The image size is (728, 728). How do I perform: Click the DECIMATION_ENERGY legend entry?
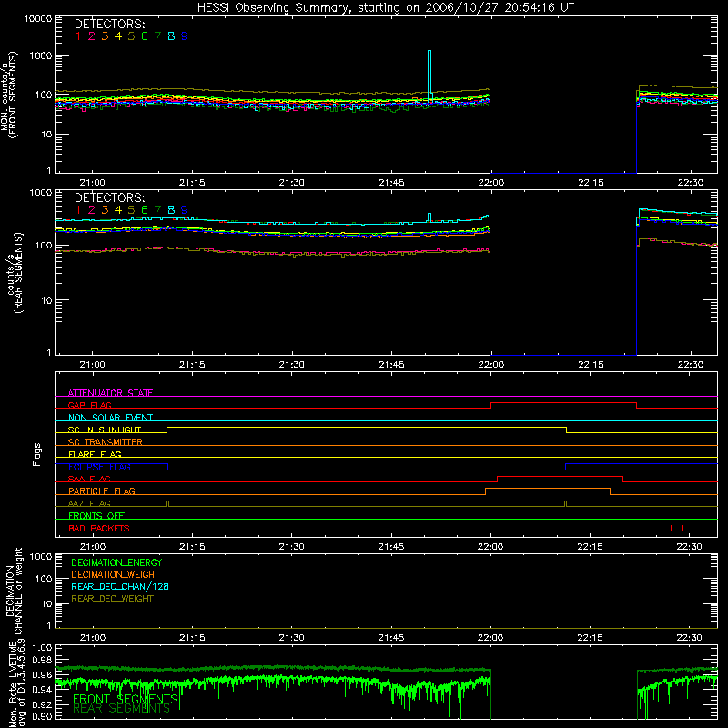pos(116,562)
